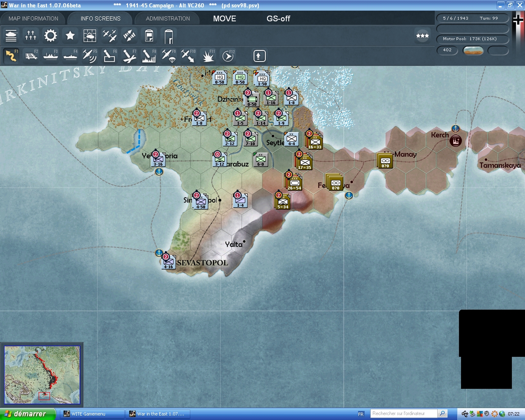Select the 3-16 unit at Yevpatoria
Screen dimensions: 525x420
[x=158, y=159]
